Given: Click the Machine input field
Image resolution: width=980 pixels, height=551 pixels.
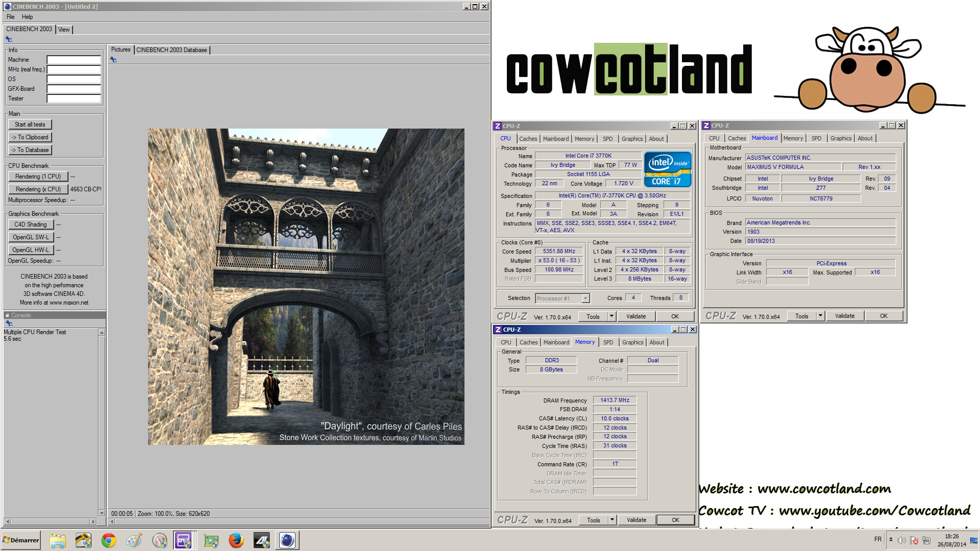Looking at the screenshot, I should [73, 60].
